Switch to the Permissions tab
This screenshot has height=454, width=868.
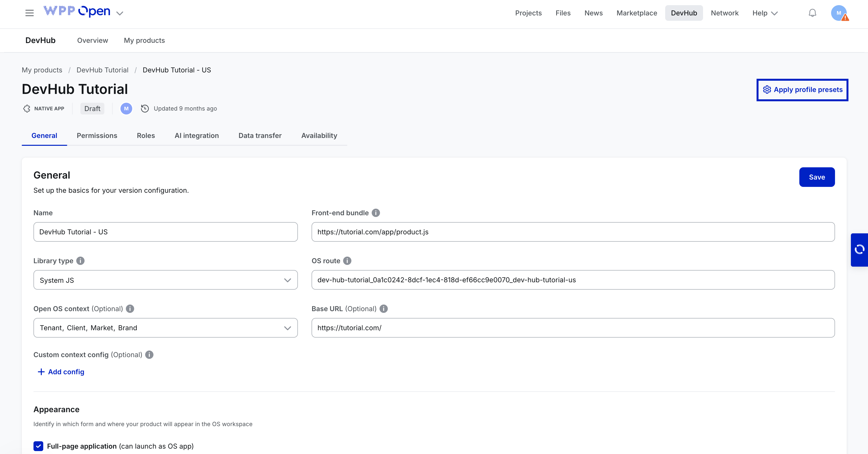pyautogui.click(x=97, y=136)
